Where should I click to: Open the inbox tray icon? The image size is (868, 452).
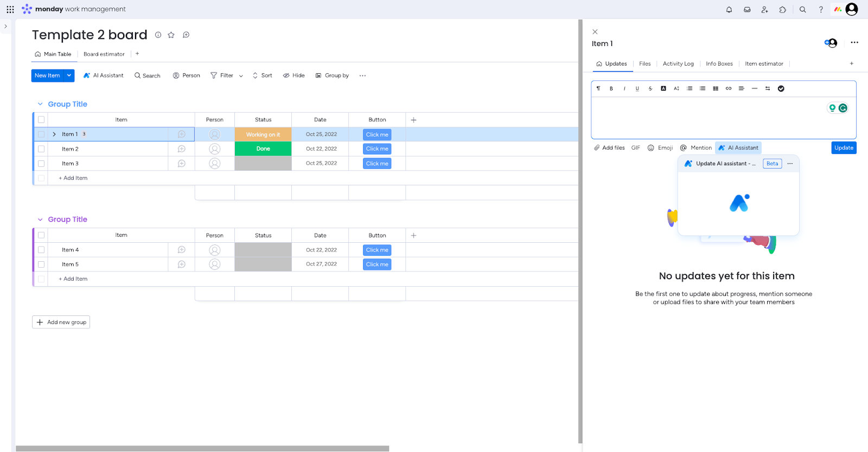[747, 9]
